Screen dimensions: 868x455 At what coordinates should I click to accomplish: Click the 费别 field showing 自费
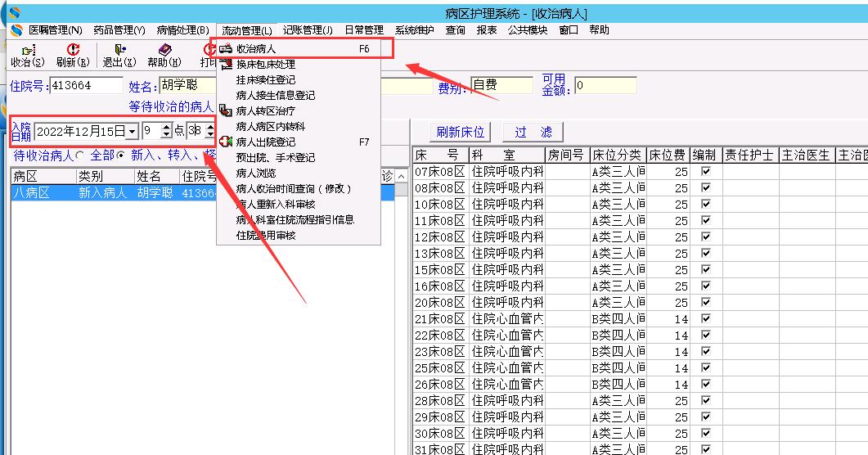click(x=501, y=85)
